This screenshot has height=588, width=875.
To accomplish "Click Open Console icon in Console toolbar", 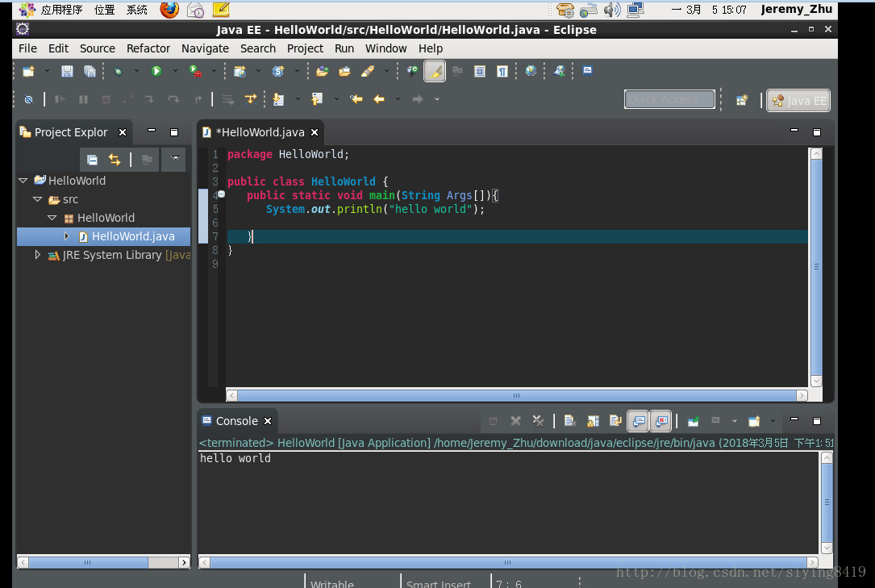I will (x=754, y=421).
